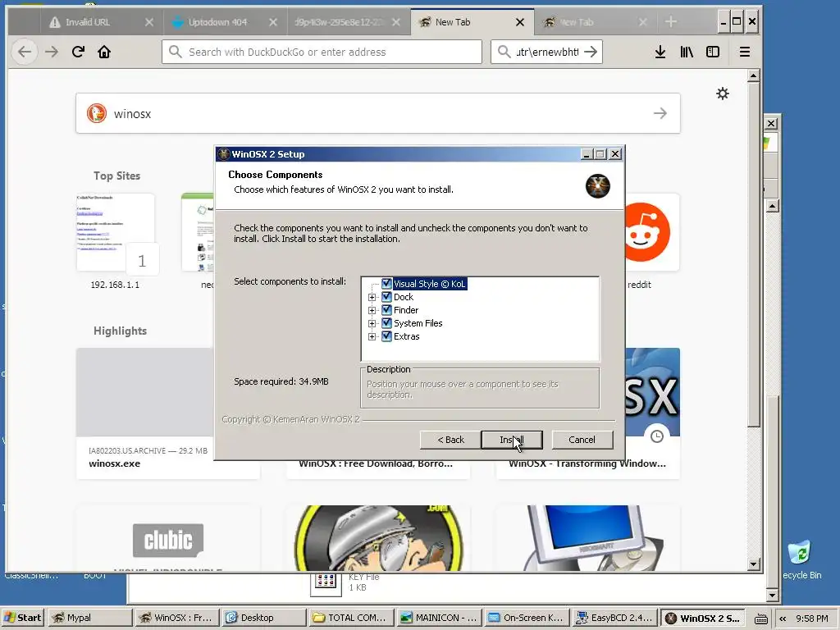
Task: Click the Highlights heading
Action: (x=120, y=331)
